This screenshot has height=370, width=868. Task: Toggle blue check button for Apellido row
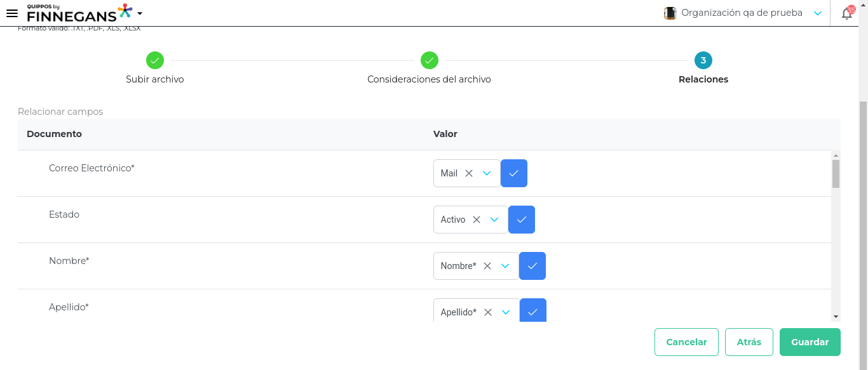coord(533,311)
